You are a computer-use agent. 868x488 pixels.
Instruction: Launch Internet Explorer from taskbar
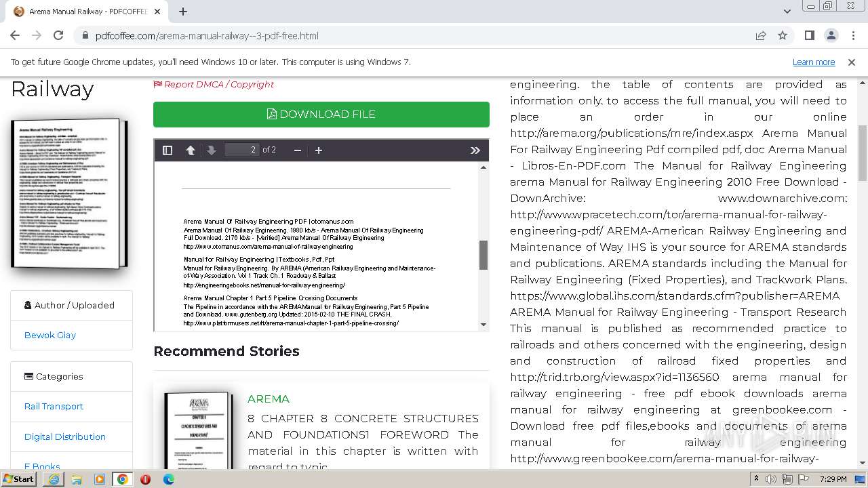(x=54, y=479)
